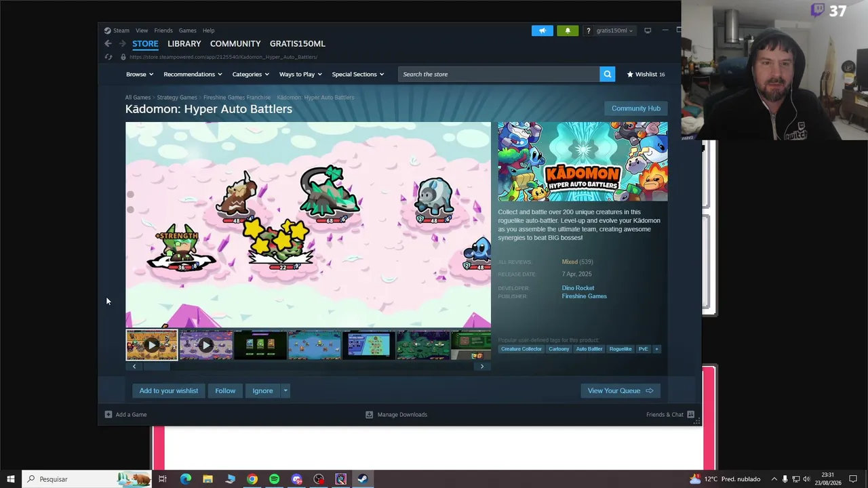The width and height of the screenshot is (868, 488).
Task: Switch to the LIBRARY tab
Action: click(x=184, y=43)
